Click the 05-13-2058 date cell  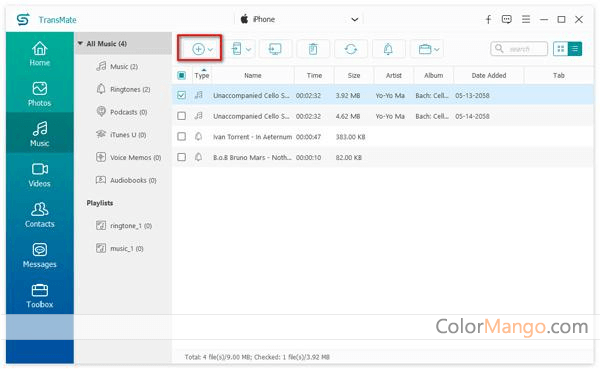tap(472, 95)
